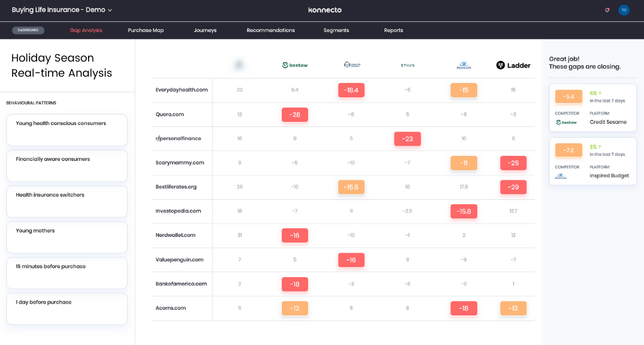The width and height of the screenshot is (644, 345).
Task: Click the bestow column logo
Action: point(295,65)
